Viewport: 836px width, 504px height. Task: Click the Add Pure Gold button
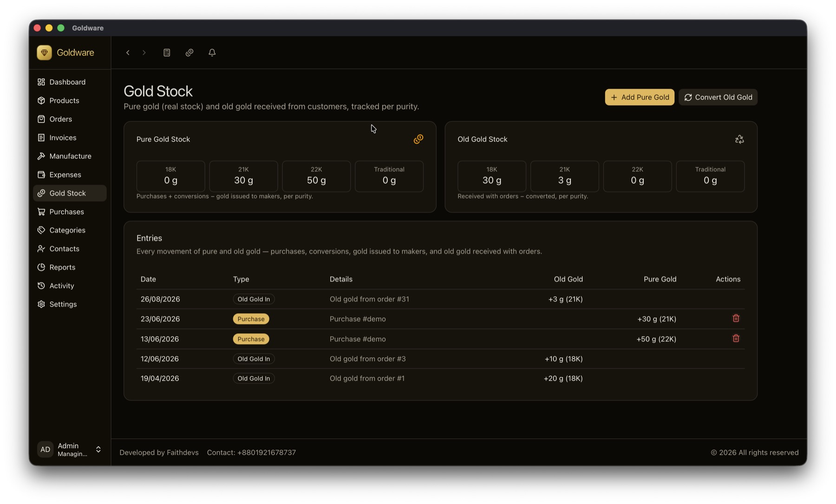[640, 97]
